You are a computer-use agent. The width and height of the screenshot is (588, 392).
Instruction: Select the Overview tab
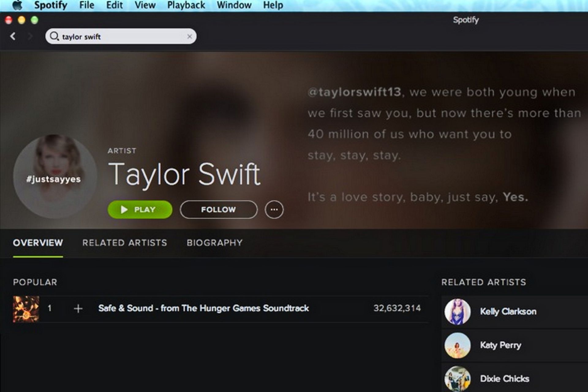click(x=38, y=243)
